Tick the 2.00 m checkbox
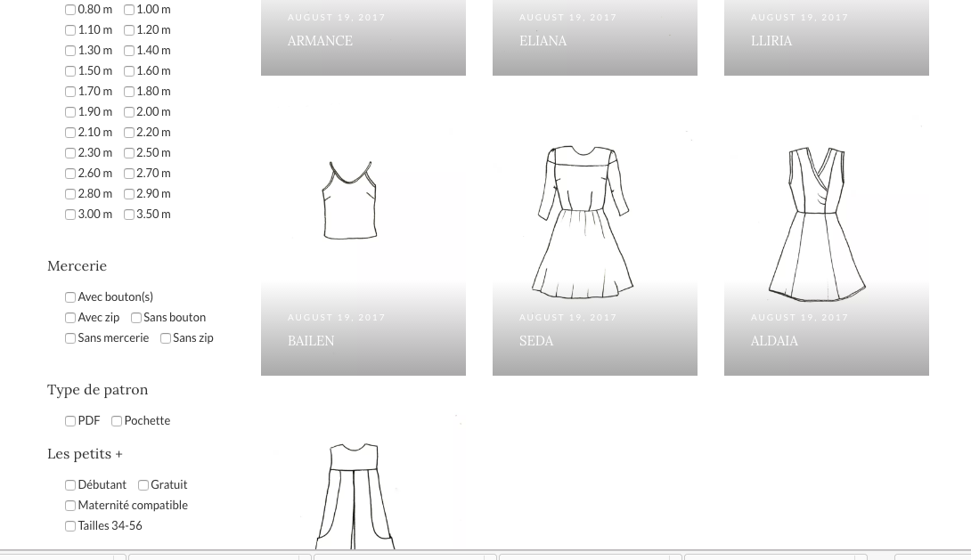The width and height of the screenshot is (971, 560). pyautogui.click(x=129, y=112)
